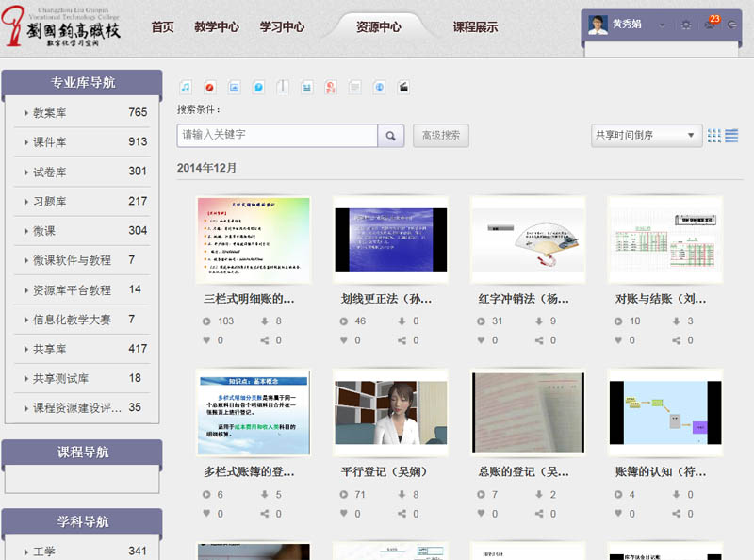The width and height of the screenshot is (754, 560).
Task: Expand the 教案库 tree arrow
Action: pos(26,113)
